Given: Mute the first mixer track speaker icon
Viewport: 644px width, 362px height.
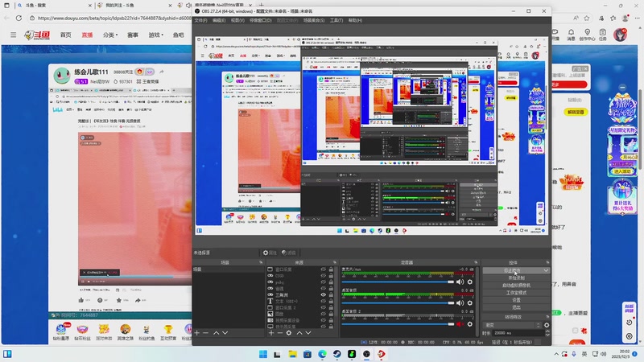Looking at the screenshot, I should pyautogui.click(x=460, y=281).
